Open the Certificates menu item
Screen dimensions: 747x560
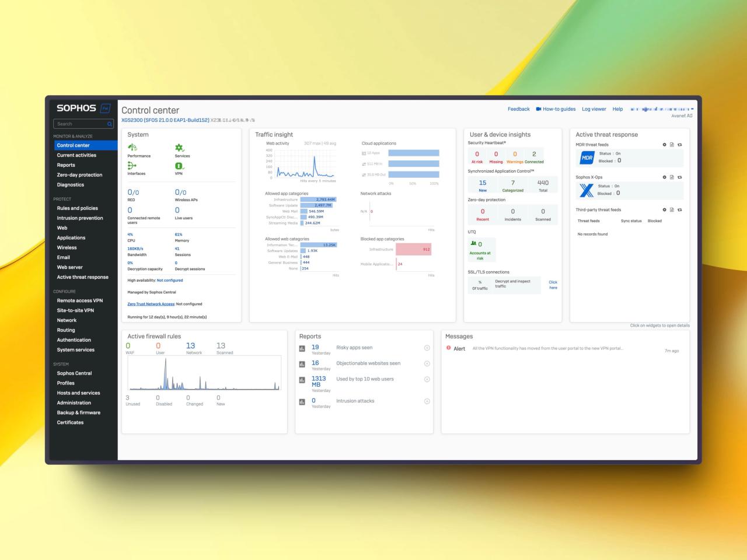pos(70,422)
